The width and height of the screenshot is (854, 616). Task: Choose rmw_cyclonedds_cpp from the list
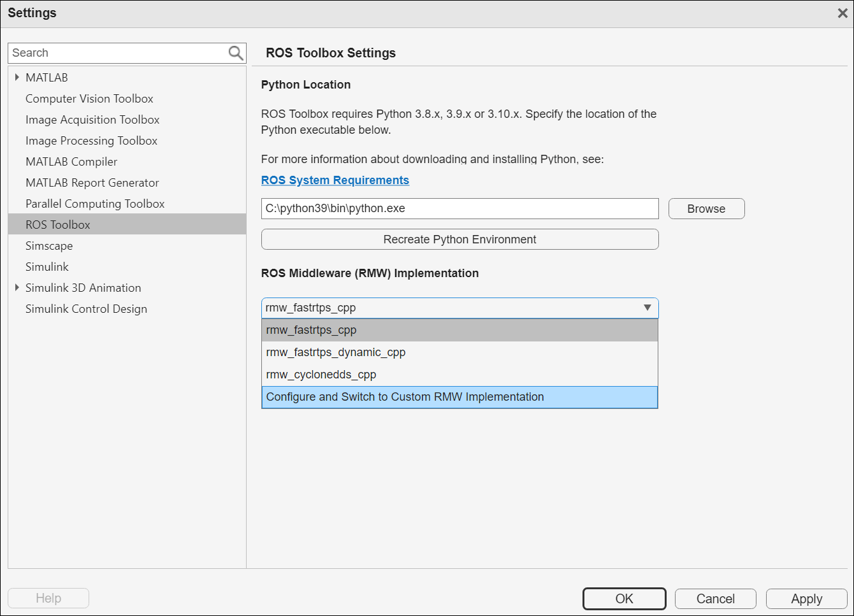pos(321,375)
